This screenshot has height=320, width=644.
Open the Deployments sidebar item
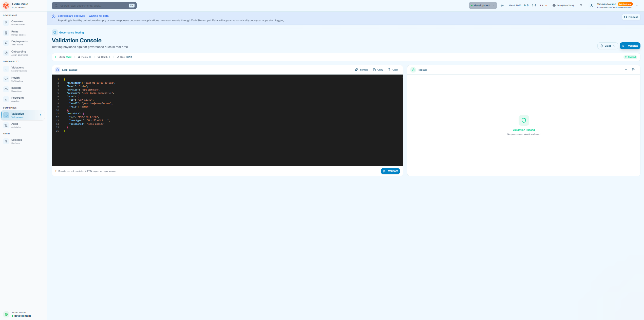[x=20, y=43]
